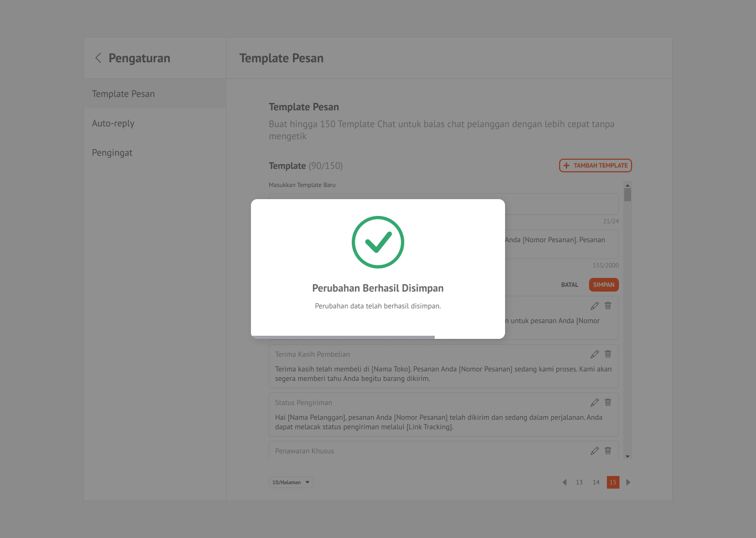The width and height of the screenshot is (756, 538).
Task: Go to the previous pagination page arrow
Action: point(564,482)
